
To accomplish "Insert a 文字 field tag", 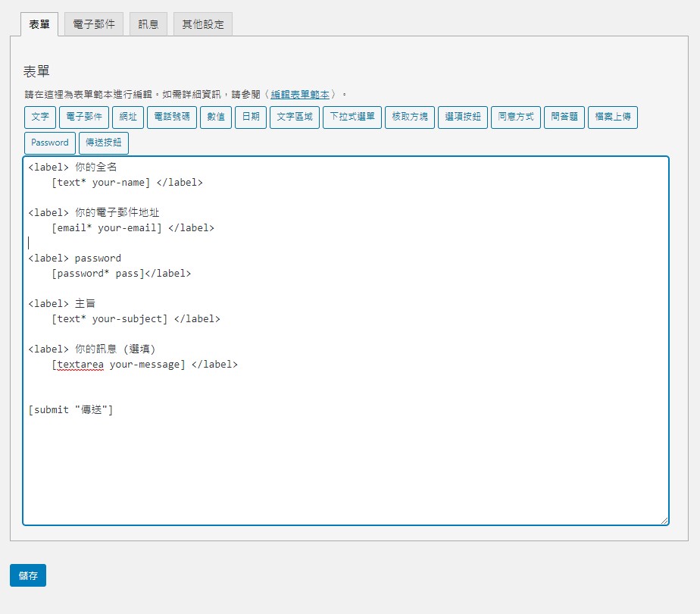I will point(40,117).
